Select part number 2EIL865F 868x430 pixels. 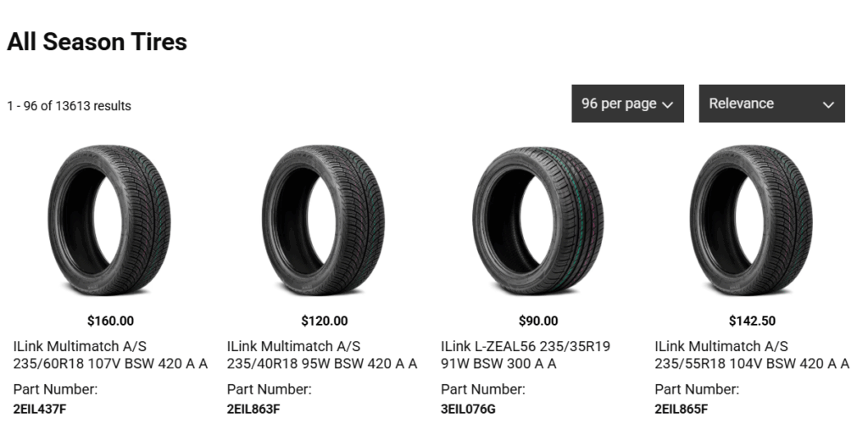coord(682,409)
